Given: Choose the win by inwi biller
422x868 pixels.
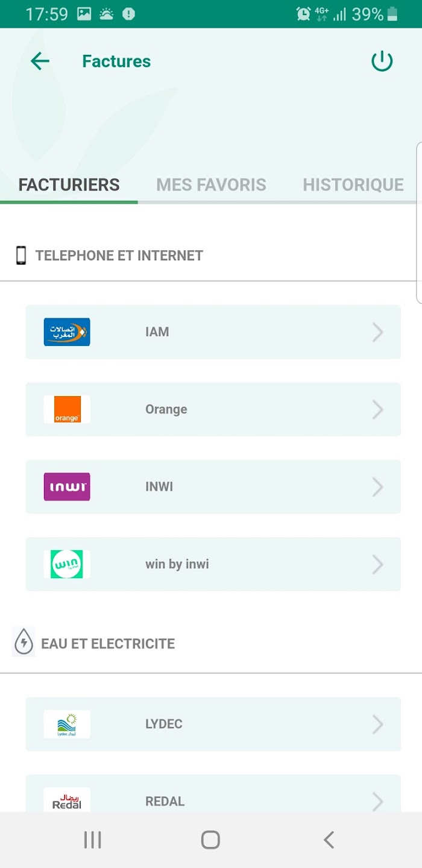Looking at the screenshot, I should [213, 564].
